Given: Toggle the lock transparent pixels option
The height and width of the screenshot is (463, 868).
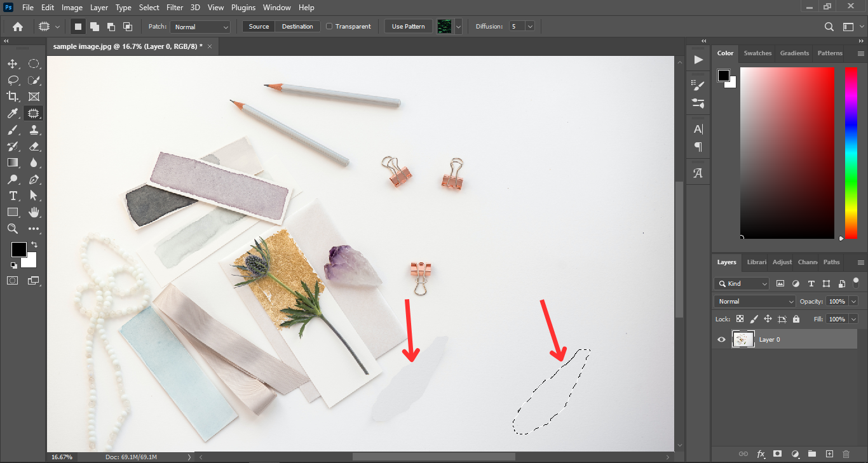Looking at the screenshot, I should [x=739, y=319].
